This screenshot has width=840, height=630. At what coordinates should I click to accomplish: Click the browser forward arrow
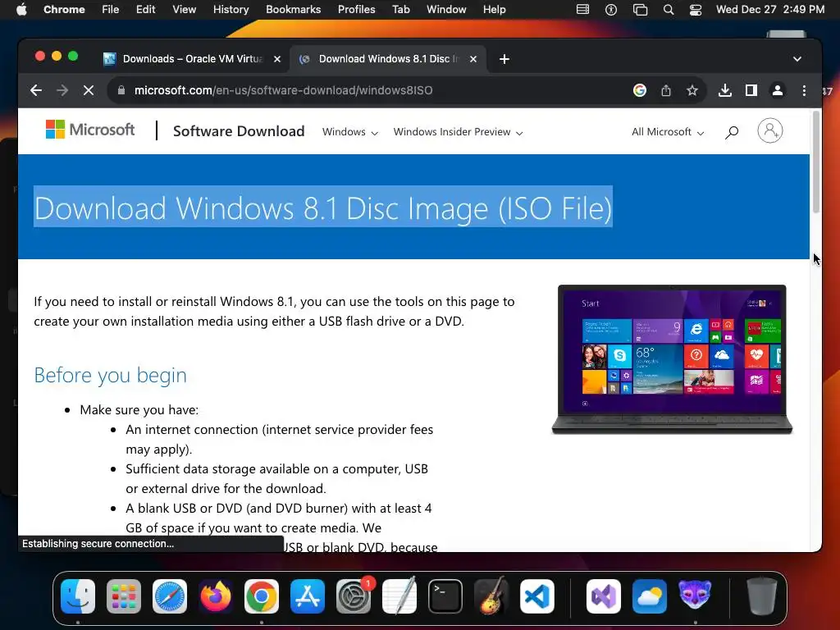(62, 90)
